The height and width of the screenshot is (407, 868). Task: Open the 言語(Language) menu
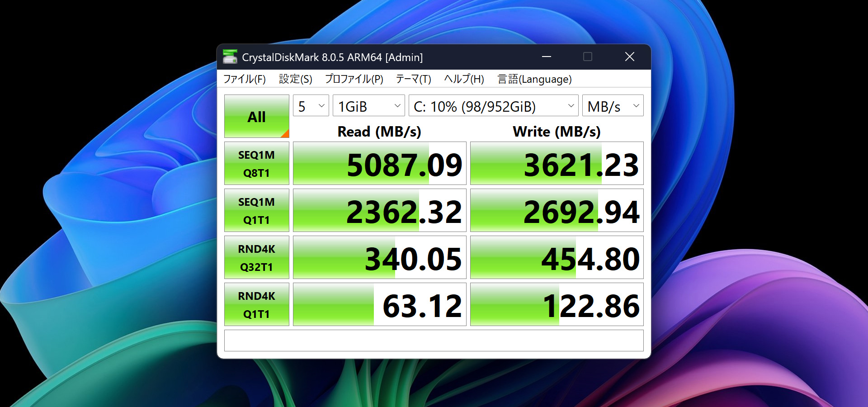[535, 79]
